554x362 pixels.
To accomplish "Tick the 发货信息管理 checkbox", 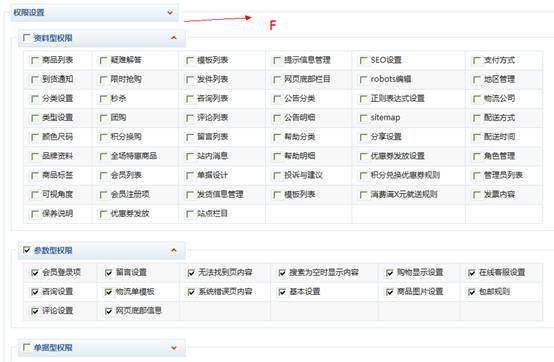I will (x=190, y=195).
